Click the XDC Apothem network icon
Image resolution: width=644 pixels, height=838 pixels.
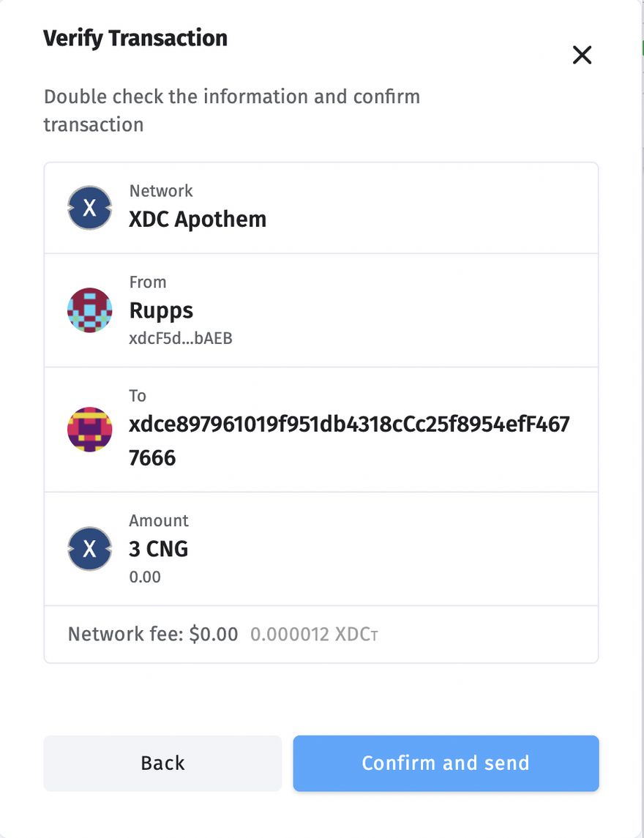(x=89, y=208)
